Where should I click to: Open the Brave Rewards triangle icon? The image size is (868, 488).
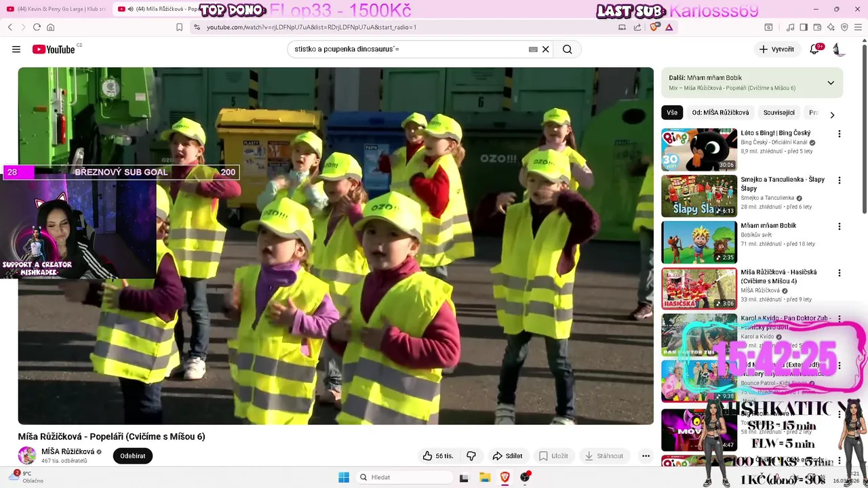[x=669, y=27]
